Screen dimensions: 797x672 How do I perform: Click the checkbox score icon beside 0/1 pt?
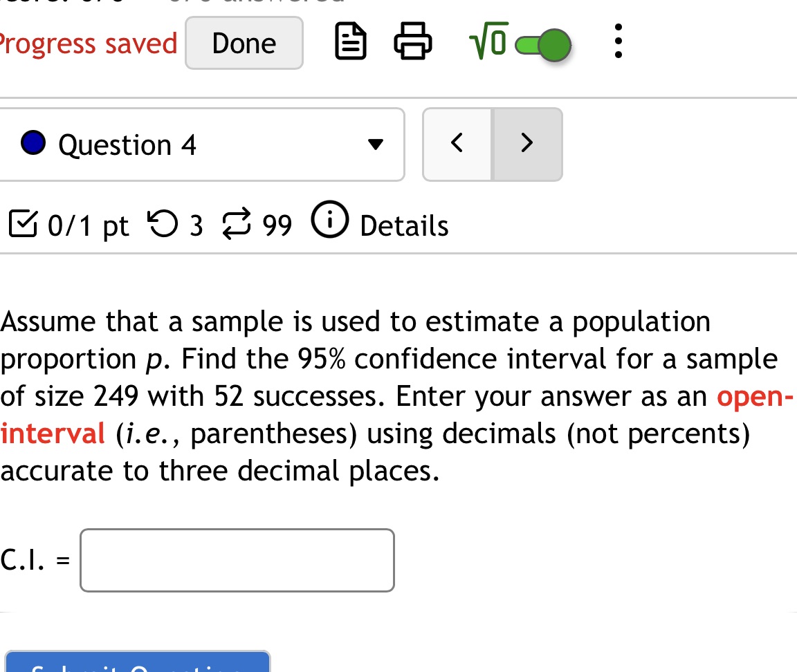[x=21, y=224]
